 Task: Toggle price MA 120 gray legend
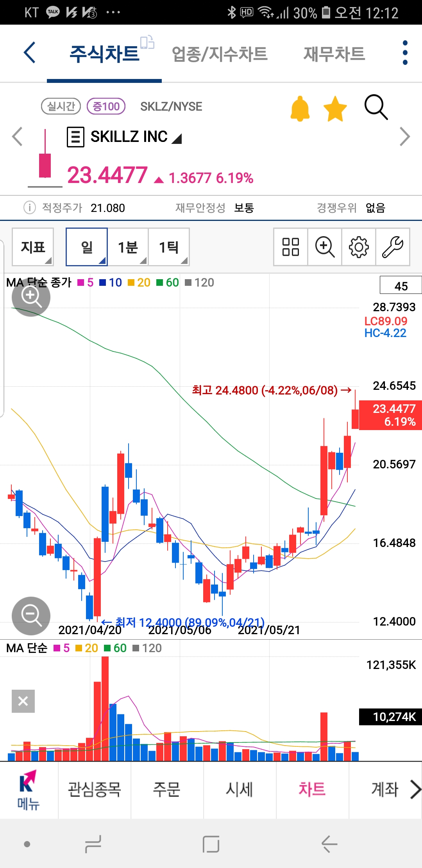click(x=199, y=282)
